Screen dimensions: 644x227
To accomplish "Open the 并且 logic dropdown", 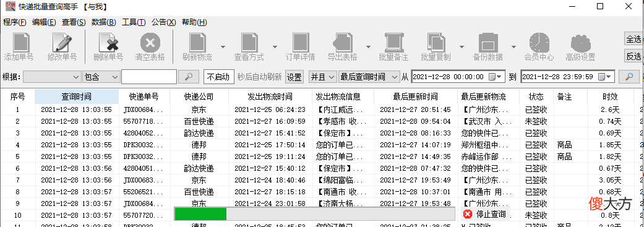I will pyautogui.click(x=323, y=77).
